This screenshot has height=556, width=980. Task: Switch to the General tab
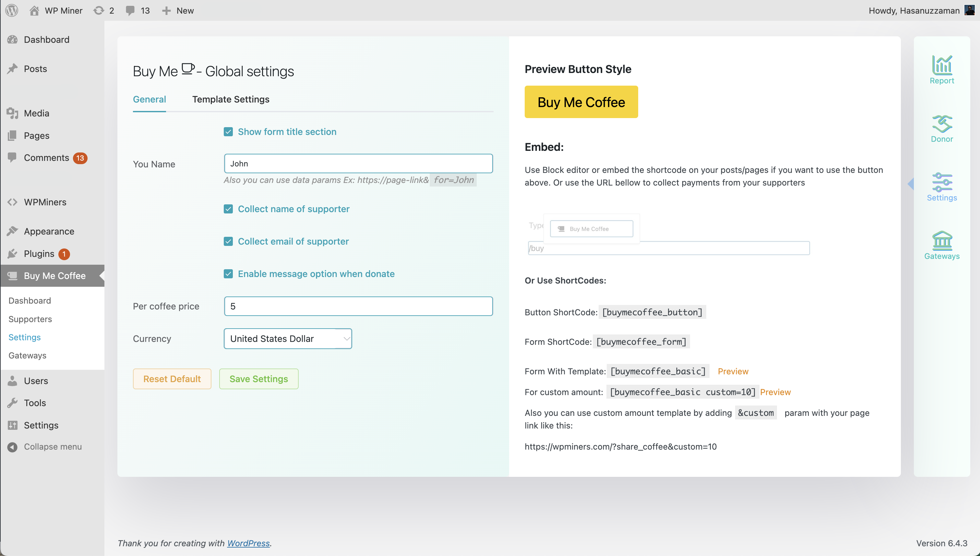click(x=149, y=99)
